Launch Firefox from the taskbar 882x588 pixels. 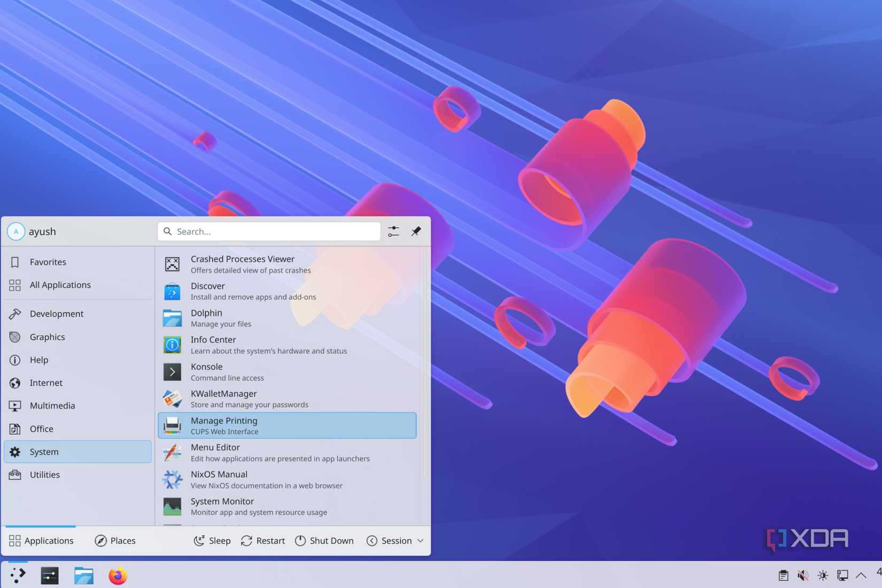(118, 575)
